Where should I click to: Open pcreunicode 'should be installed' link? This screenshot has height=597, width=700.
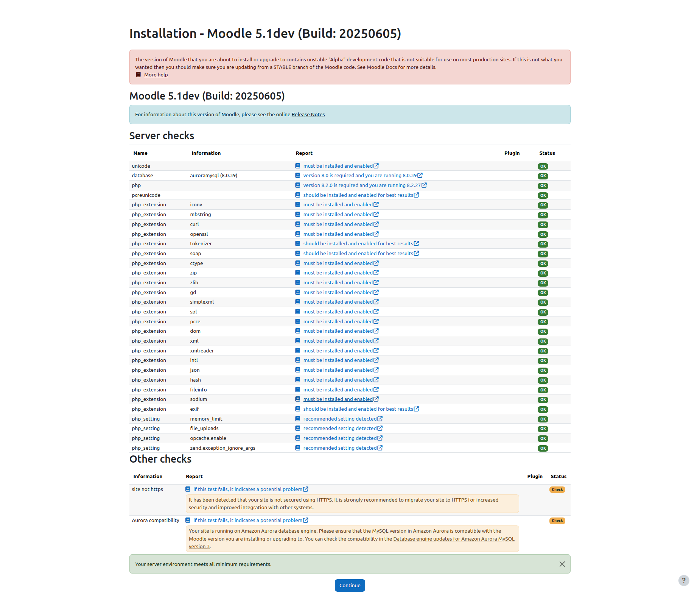358,195
